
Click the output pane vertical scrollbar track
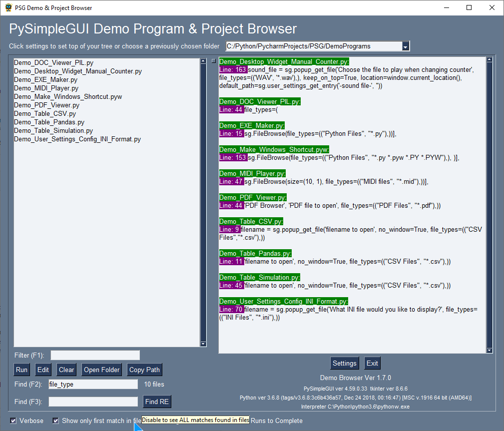(489, 205)
